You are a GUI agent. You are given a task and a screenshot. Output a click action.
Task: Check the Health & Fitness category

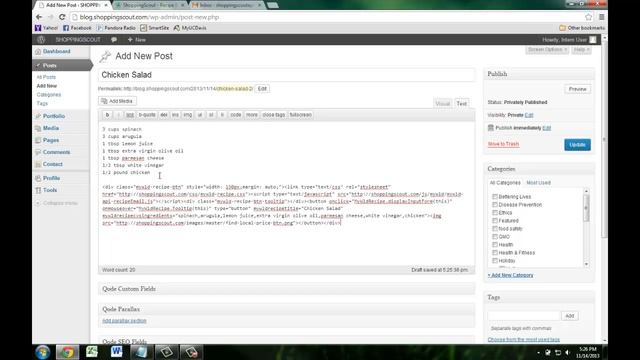[x=495, y=253]
